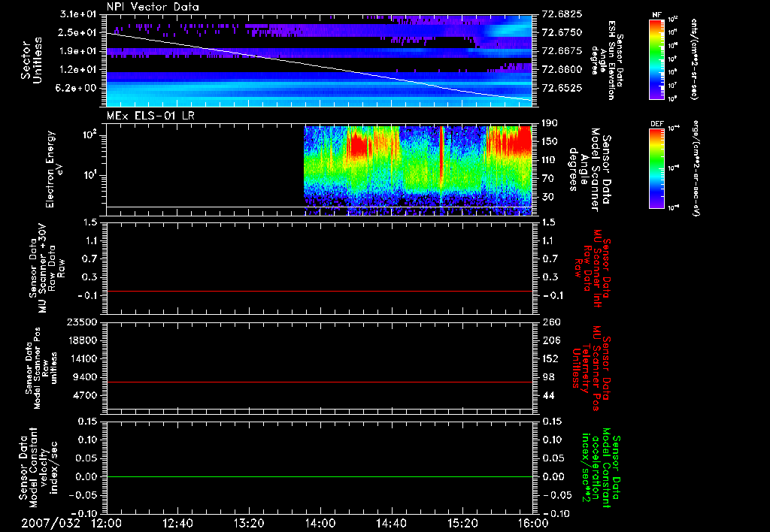
Task: Click the "NF" label above color bar
Action: [656, 15]
